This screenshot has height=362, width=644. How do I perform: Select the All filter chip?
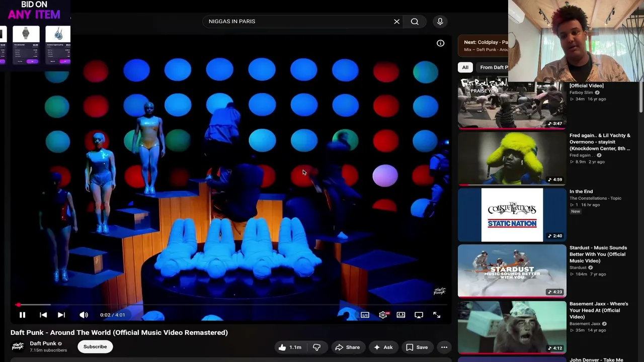tap(465, 67)
